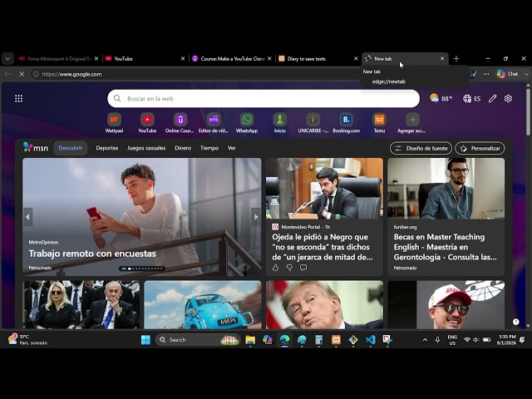Close the YouTube tab
Screen dimensions: 532x399
pyautogui.click(x=183, y=59)
